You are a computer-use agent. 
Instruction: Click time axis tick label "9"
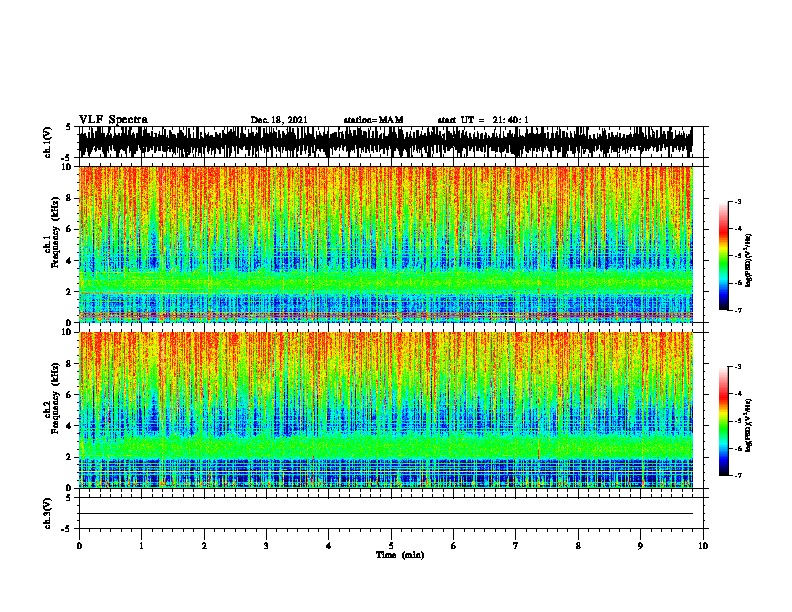click(640, 545)
